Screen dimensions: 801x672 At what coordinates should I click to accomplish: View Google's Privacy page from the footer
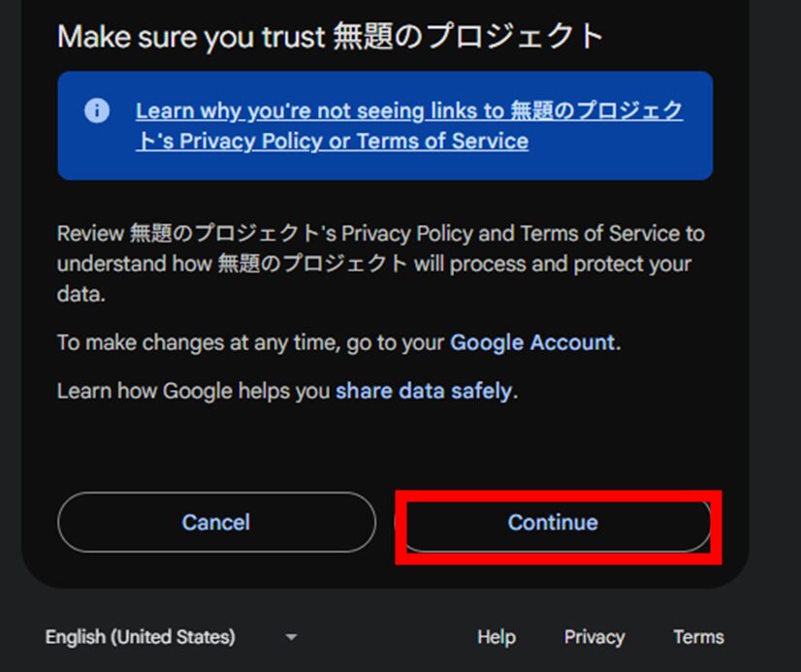tap(593, 637)
